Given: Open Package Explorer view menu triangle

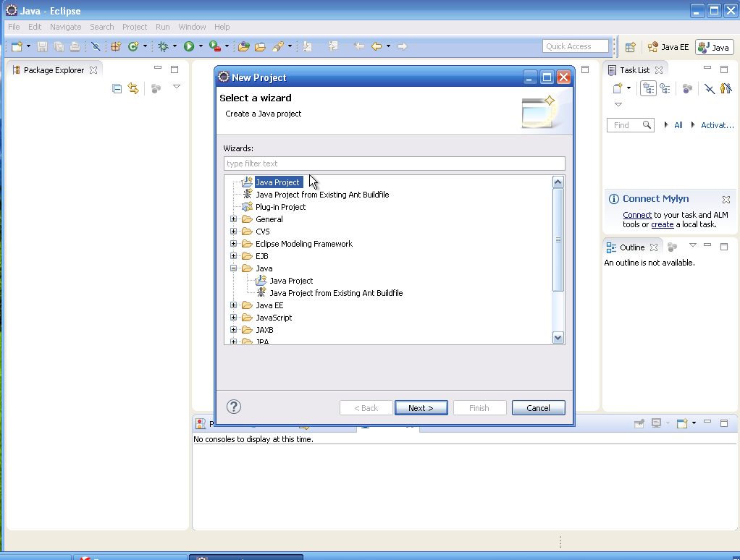Looking at the screenshot, I should coord(177,87).
